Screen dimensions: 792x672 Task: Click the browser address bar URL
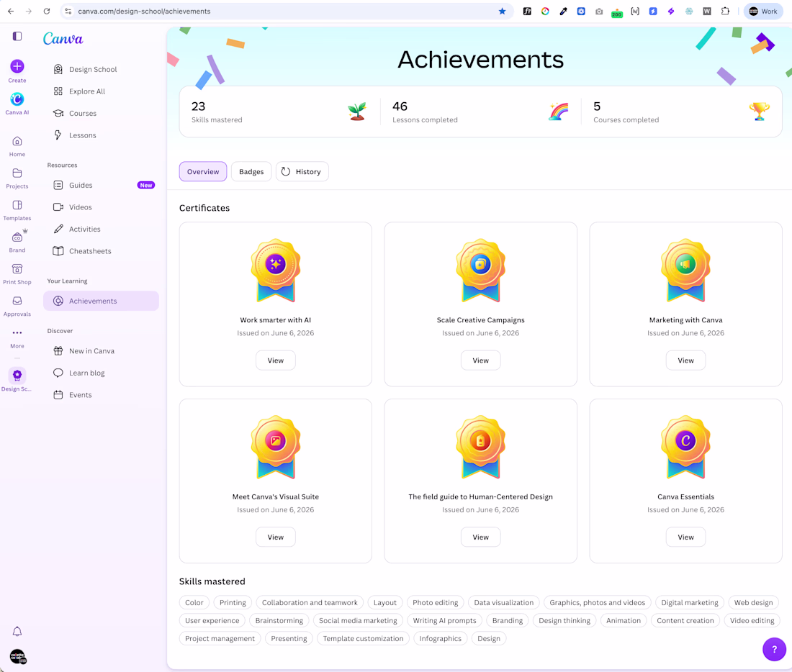tap(145, 11)
